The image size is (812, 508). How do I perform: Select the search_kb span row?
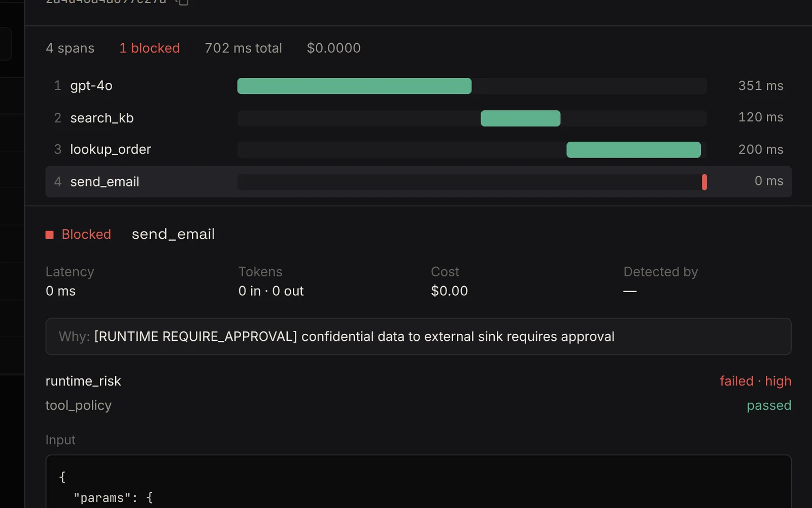pos(418,118)
